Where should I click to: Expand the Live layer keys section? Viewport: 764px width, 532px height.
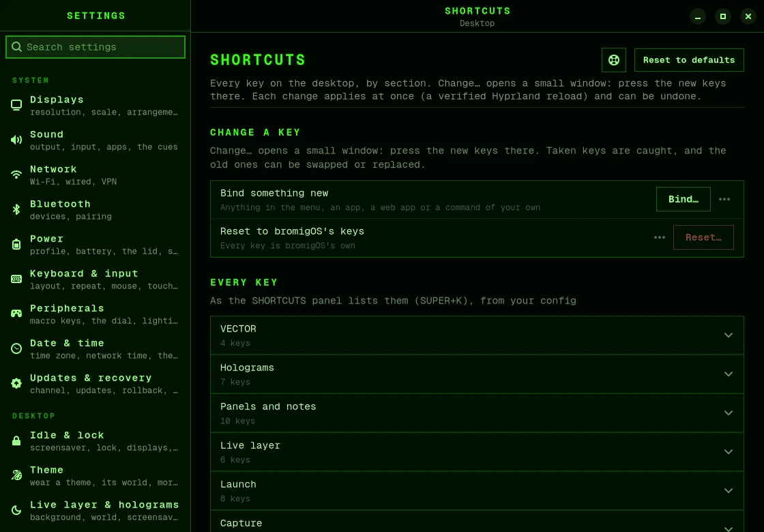point(477,452)
